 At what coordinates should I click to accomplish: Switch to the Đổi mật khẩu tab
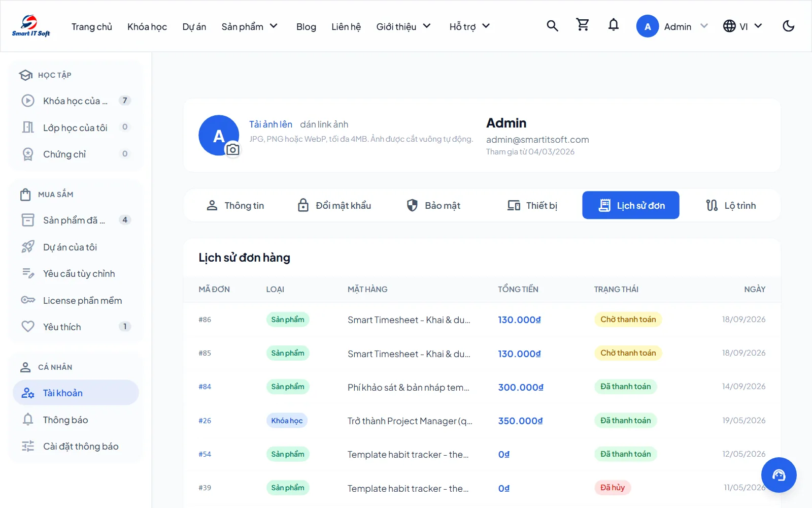click(x=334, y=205)
